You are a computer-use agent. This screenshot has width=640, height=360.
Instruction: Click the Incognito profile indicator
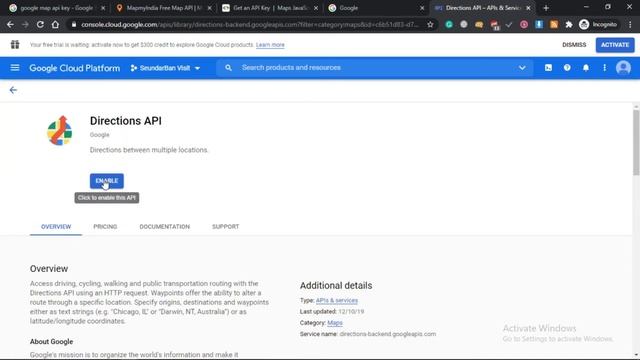(x=598, y=24)
